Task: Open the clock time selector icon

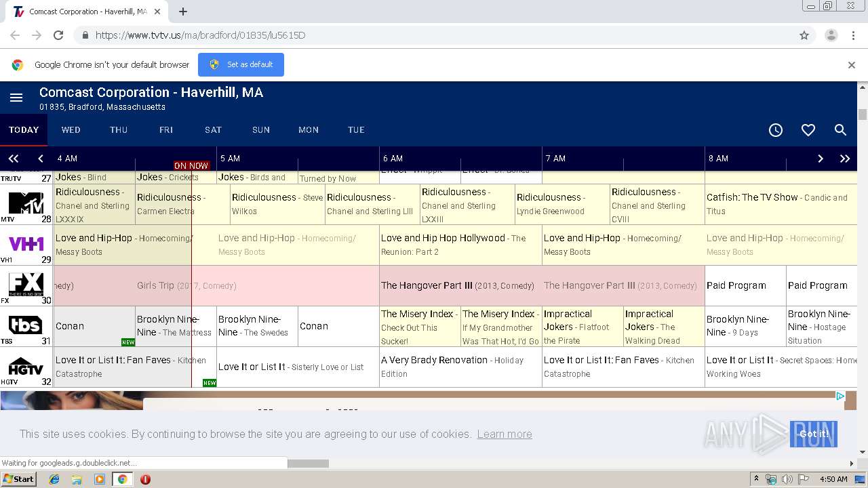Action: click(x=776, y=130)
